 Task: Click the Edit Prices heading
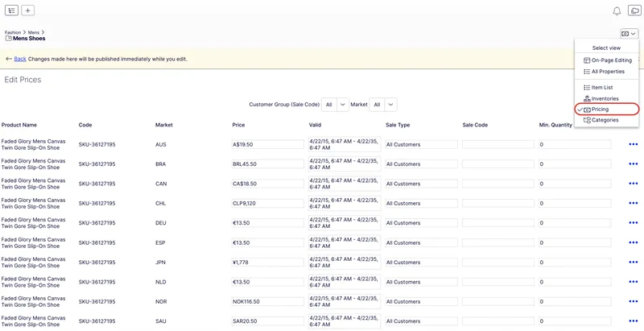point(23,80)
